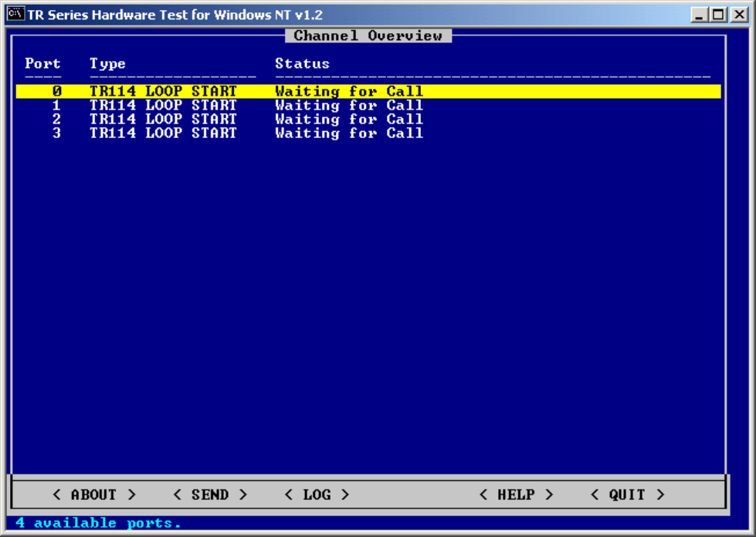Screen dimensions: 756x537
Task: Open the console window system menu icon
Action: tap(15, 14)
